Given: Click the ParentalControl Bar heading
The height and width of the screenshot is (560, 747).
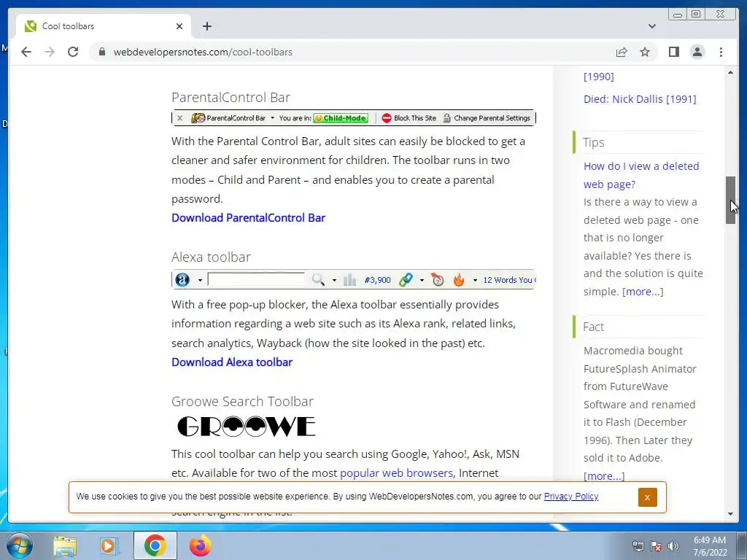Looking at the screenshot, I should (231, 97).
